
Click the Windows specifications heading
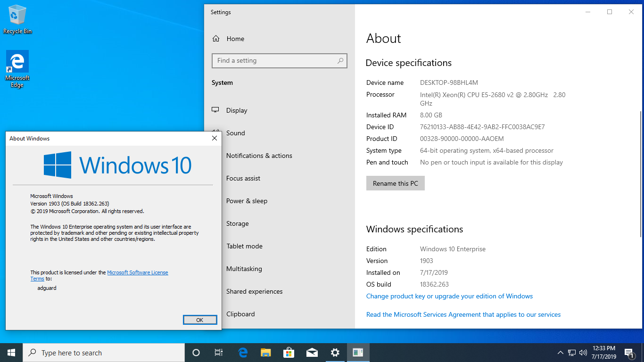[415, 229]
